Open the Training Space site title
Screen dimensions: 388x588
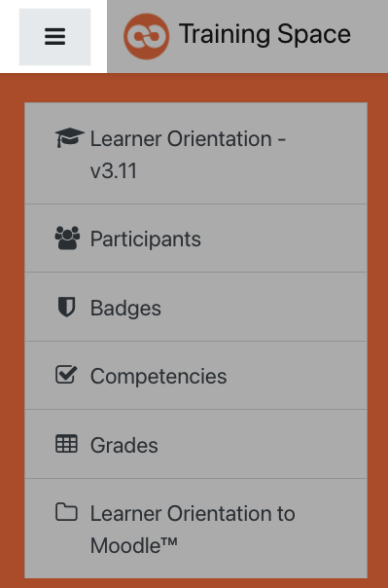(265, 34)
